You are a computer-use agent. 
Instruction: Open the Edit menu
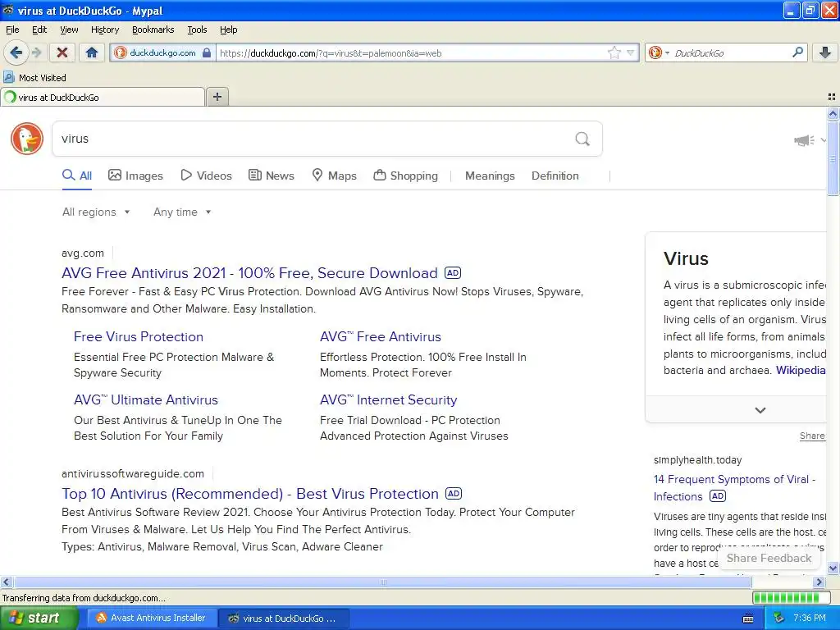(x=39, y=30)
